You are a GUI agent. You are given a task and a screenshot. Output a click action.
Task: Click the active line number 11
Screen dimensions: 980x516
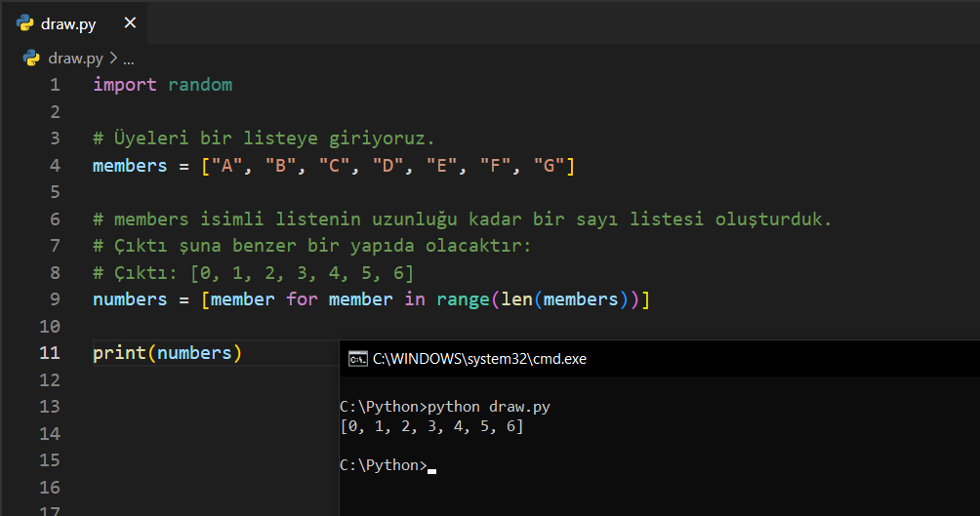coord(50,353)
